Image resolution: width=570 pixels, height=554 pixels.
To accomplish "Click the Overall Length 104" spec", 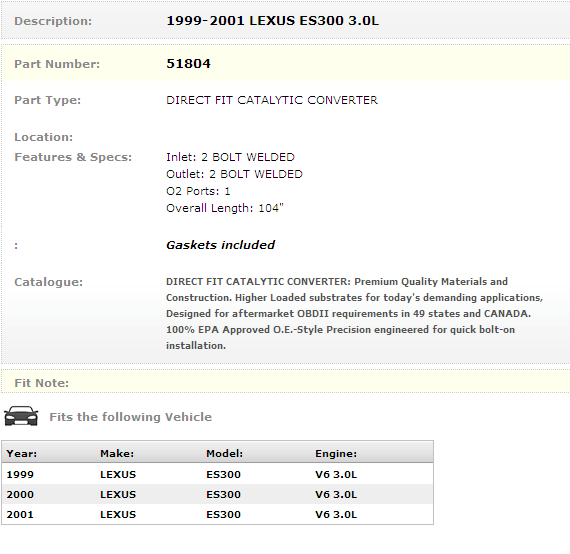I will coord(225,208).
